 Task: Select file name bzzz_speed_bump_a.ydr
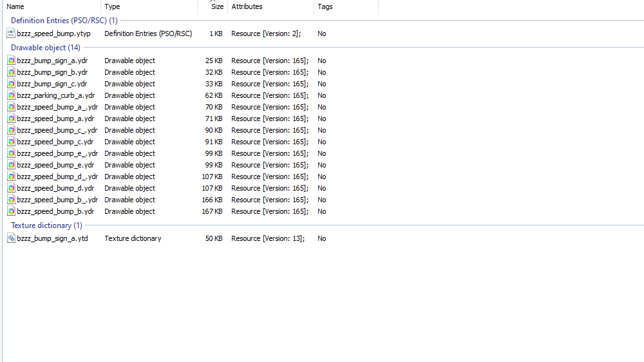click(55, 119)
